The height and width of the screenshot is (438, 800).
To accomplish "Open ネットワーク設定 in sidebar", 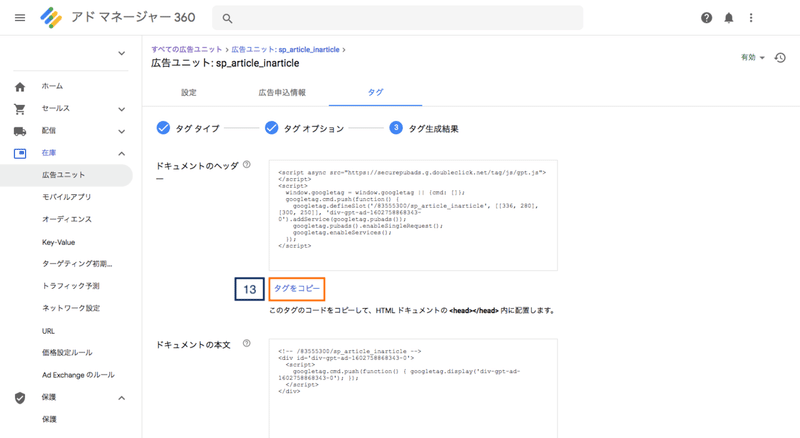I will 71,308.
